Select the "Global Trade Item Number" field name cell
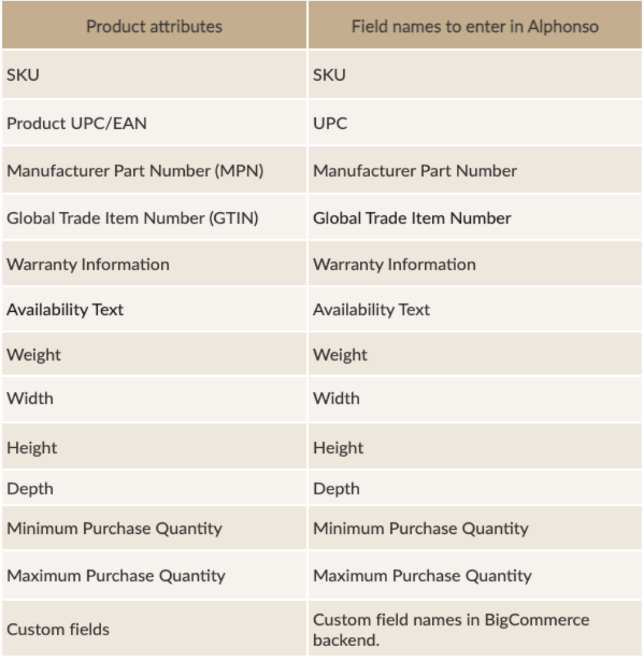The height and width of the screenshot is (659, 644). pyautogui.click(x=412, y=218)
